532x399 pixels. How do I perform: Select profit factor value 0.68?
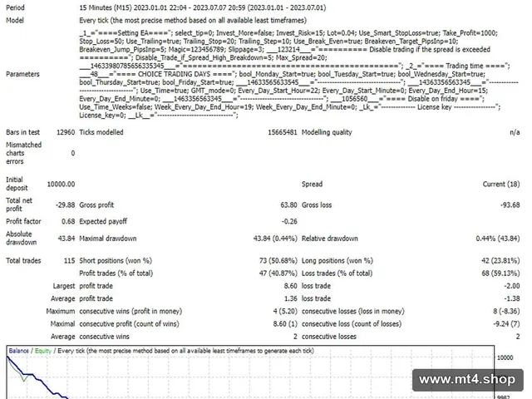coord(68,222)
